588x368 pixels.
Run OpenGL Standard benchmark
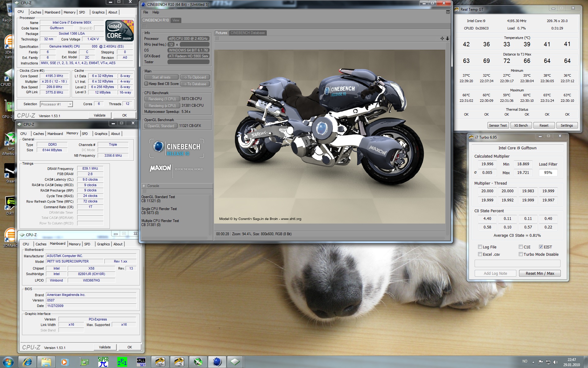tap(161, 126)
